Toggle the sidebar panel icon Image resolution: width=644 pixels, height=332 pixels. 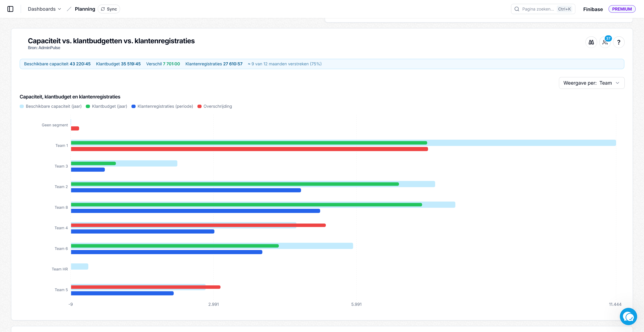[10, 9]
